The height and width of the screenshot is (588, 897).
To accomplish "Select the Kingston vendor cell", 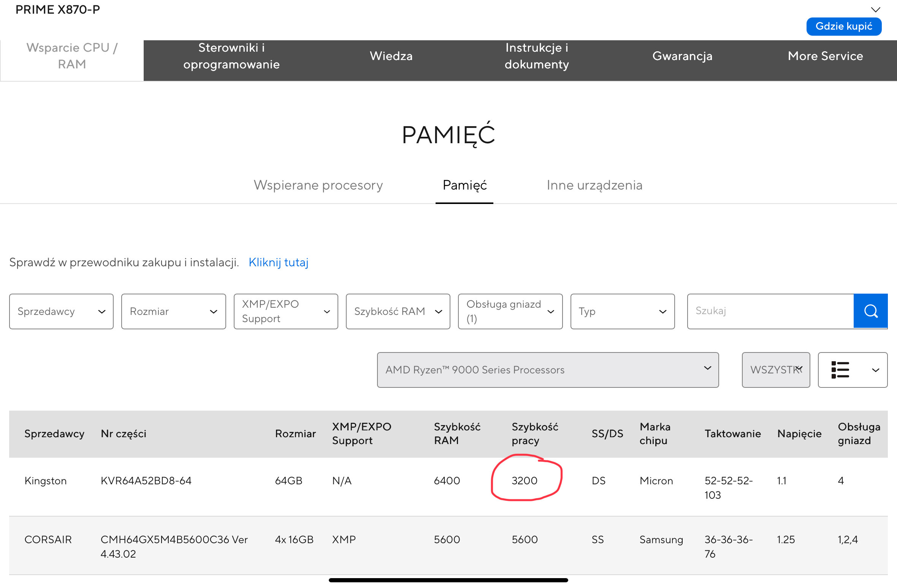I will [x=46, y=481].
